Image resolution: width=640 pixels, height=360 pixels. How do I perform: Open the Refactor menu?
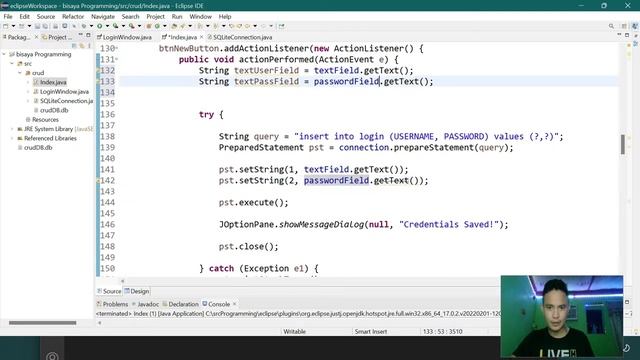tap(73, 16)
